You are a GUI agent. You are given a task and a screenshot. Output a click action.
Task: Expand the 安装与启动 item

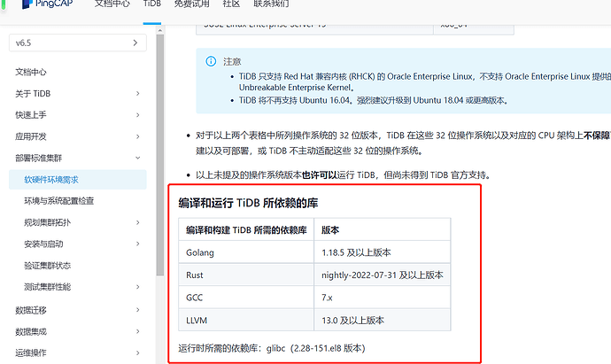tap(137, 244)
